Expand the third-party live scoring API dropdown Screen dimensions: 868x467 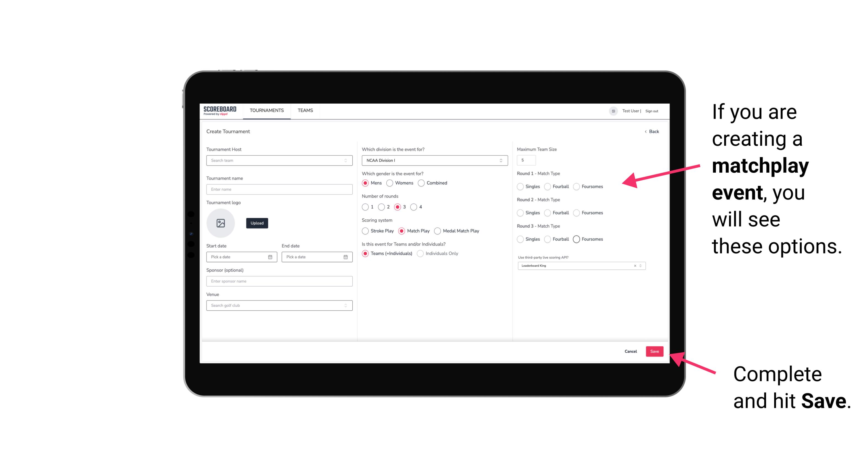(x=640, y=265)
